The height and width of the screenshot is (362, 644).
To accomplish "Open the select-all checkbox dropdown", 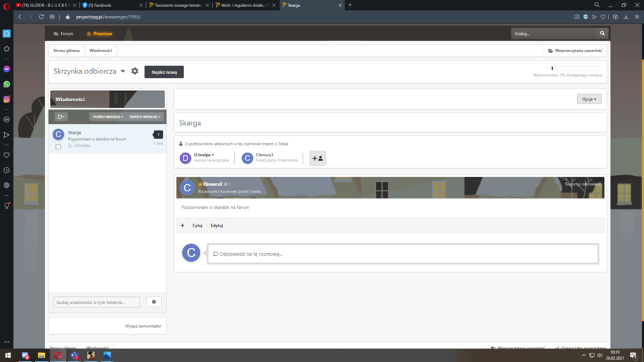I will pyautogui.click(x=61, y=117).
